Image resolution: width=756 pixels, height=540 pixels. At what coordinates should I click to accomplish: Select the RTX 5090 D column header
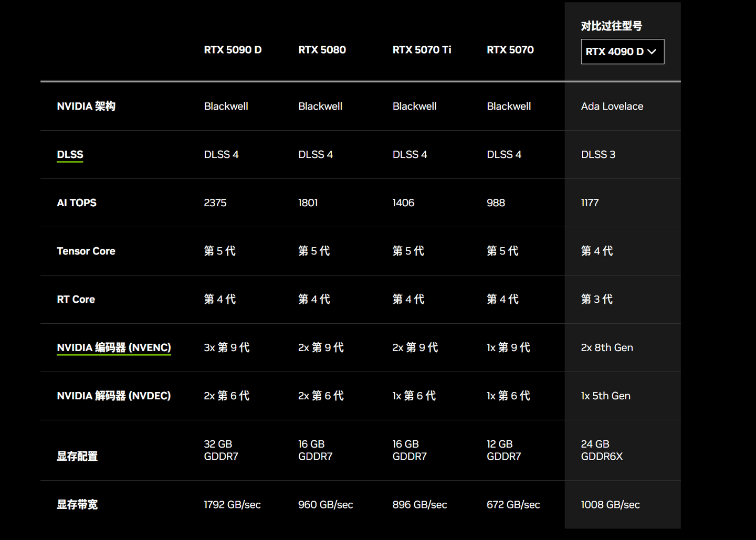pos(233,50)
